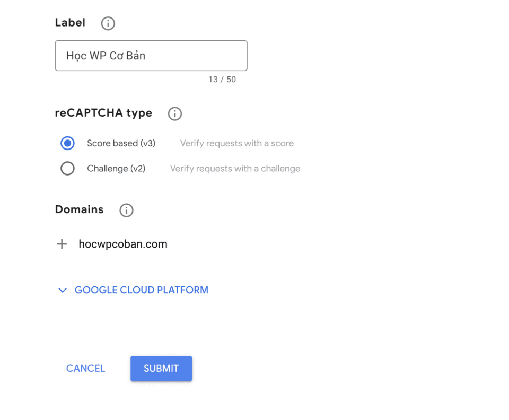509x420 pixels.
Task: Click the "Verify requests with a challenge" description
Action: point(235,169)
